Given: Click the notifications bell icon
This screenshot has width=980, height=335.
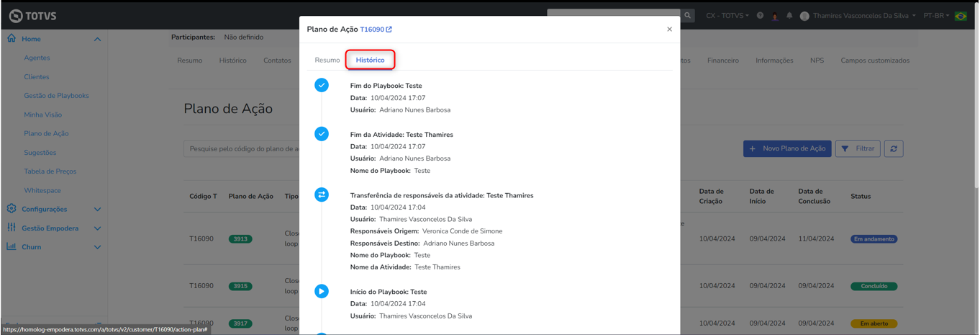Looking at the screenshot, I should (789, 15).
